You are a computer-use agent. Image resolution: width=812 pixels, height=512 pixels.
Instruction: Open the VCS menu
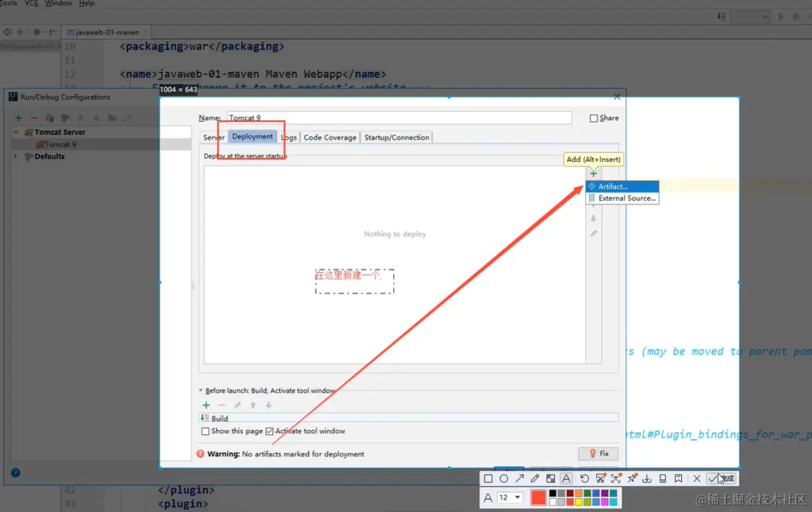[31, 3]
